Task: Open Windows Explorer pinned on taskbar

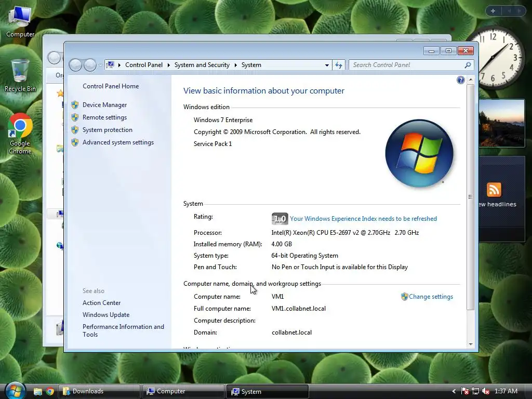Action: point(37,392)
